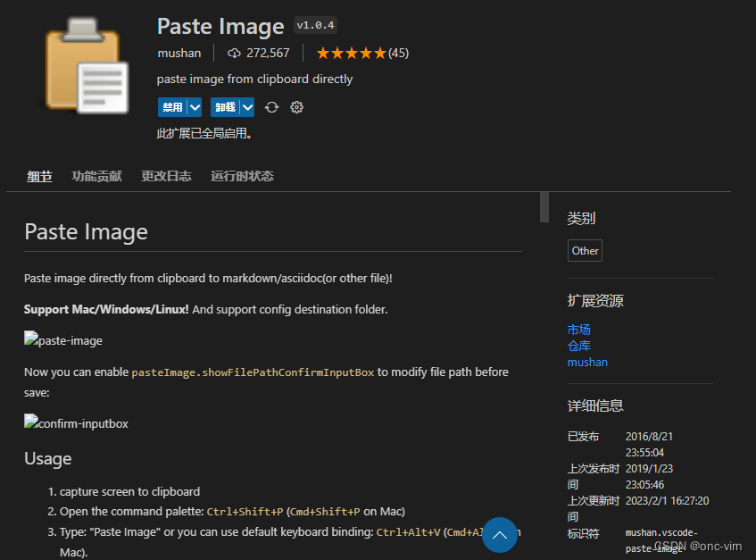Switch to the 功能贡献 tab
756x560 pixels.
pos(97,177)
